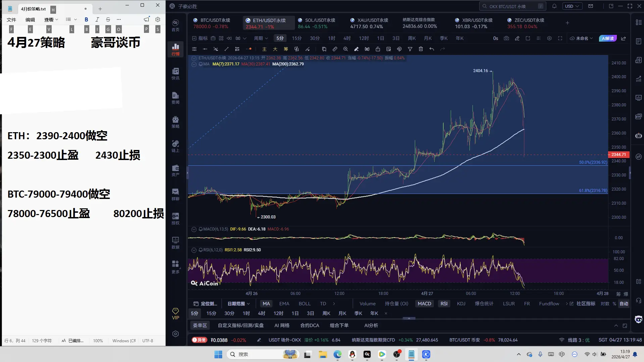
Task: Click the trash delete drawings icon
Action: [x=421, y=49]
